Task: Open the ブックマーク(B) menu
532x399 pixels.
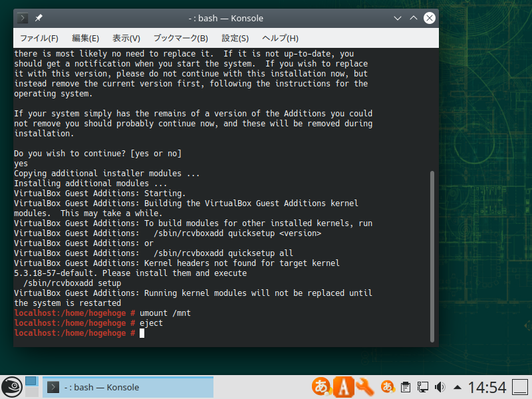Action: tap(180, 38)
